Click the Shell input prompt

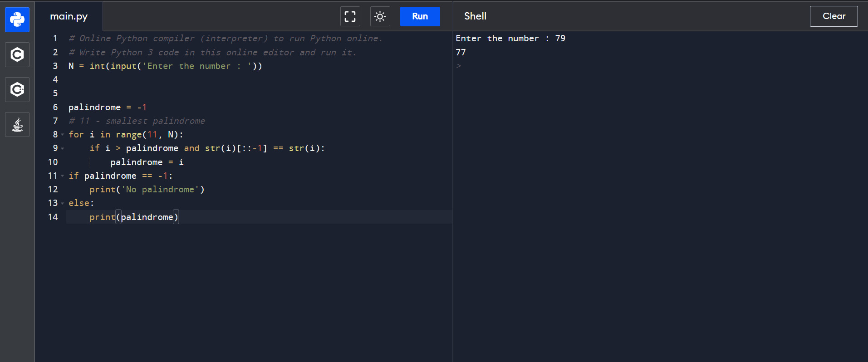point(459,66)
